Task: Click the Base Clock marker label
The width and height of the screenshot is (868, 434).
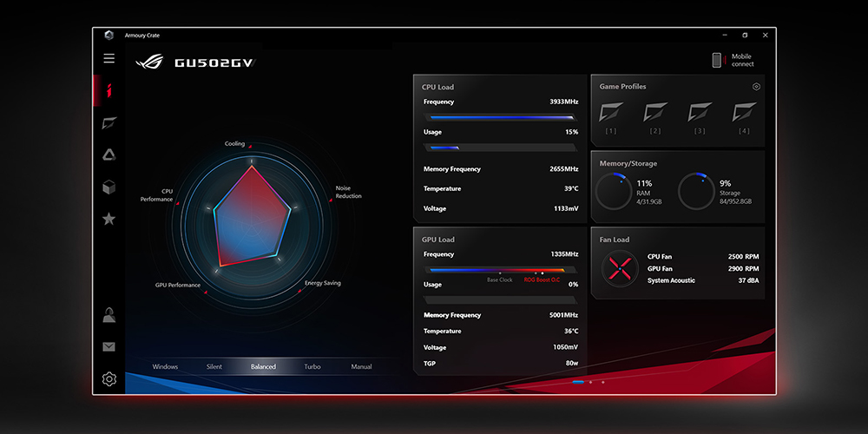Action: (x=500, y=280)
